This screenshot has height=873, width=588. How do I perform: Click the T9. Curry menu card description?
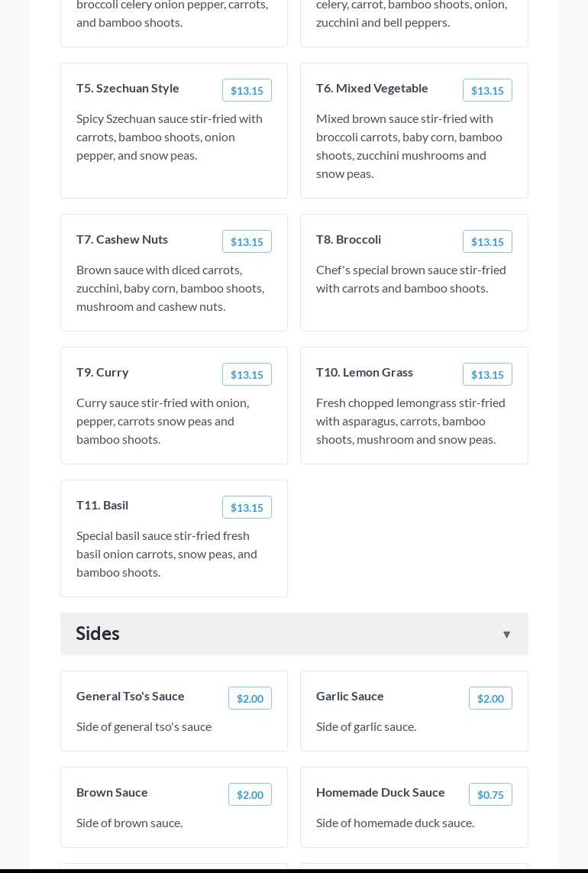163,421
